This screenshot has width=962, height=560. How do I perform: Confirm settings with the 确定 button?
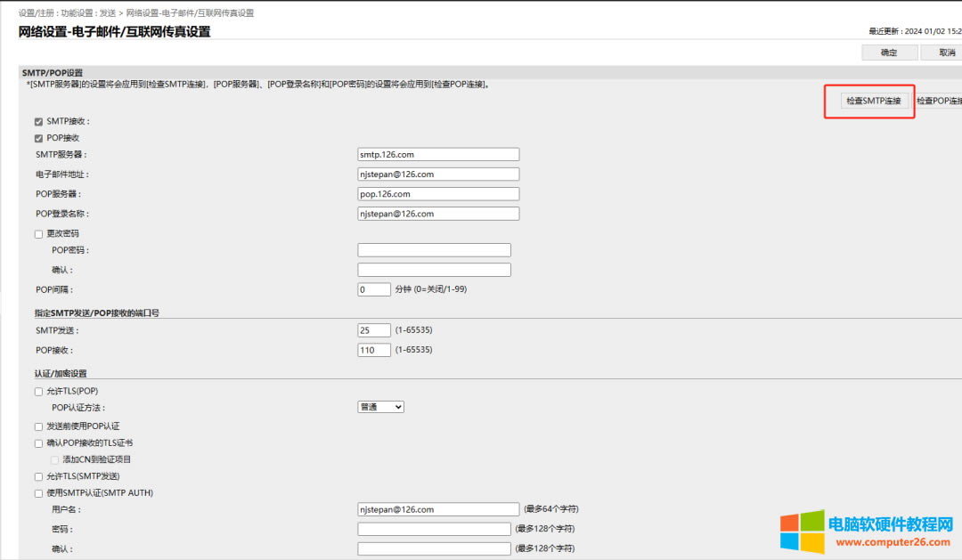point(889,53)
